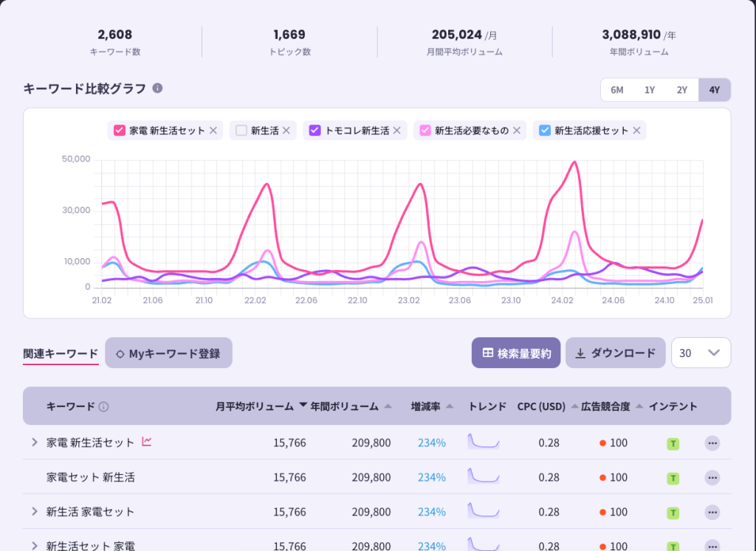This screenshot has height=551, width=756.
Task: Select the 関連キーワード tab
Action: pyautogui.click(x=61, y=353)
